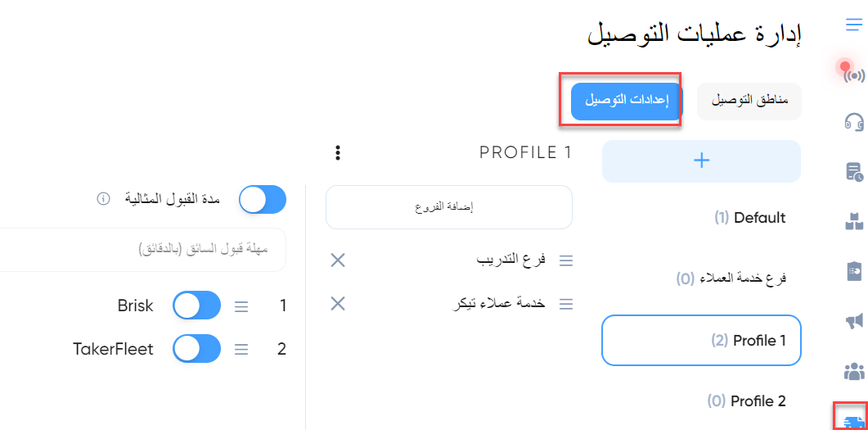Click the driver acceptance time input field
The height and width of the screenshot is (430, 868).
(143, 249)
